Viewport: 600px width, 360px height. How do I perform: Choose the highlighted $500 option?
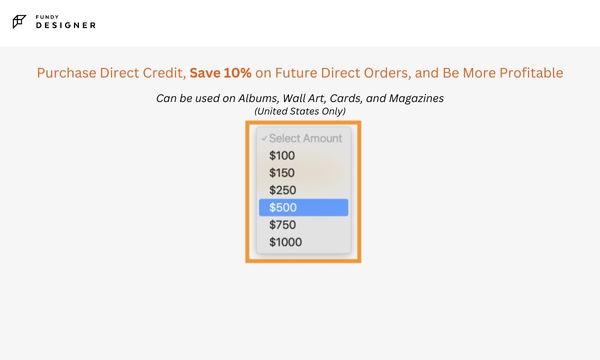click(303, 207)
